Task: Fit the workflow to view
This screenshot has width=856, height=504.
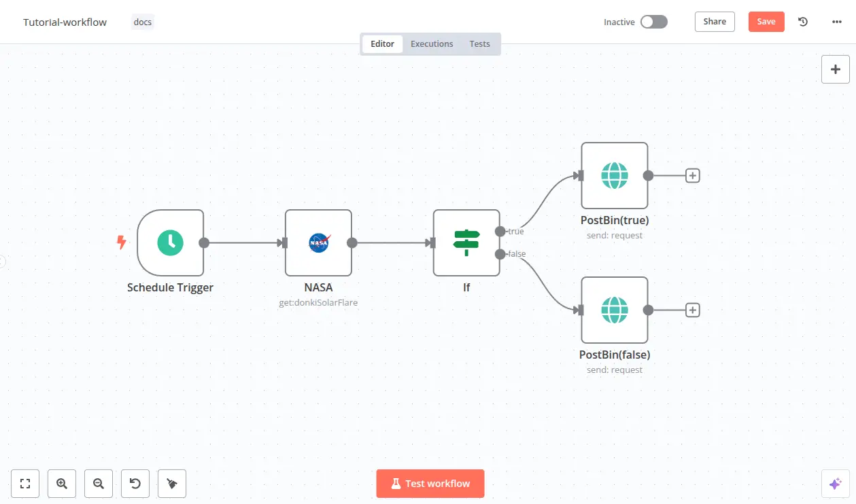Action: point(25,484)
